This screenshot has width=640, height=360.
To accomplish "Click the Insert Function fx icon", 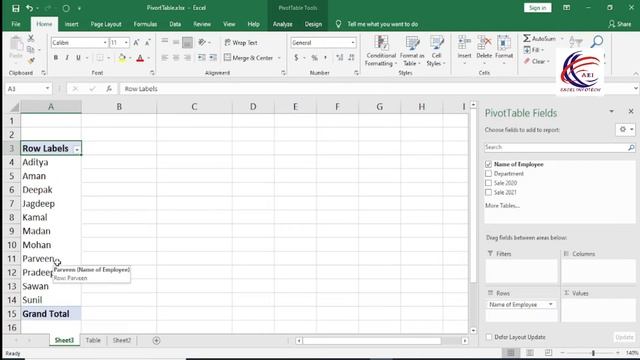I will point(109,89).
